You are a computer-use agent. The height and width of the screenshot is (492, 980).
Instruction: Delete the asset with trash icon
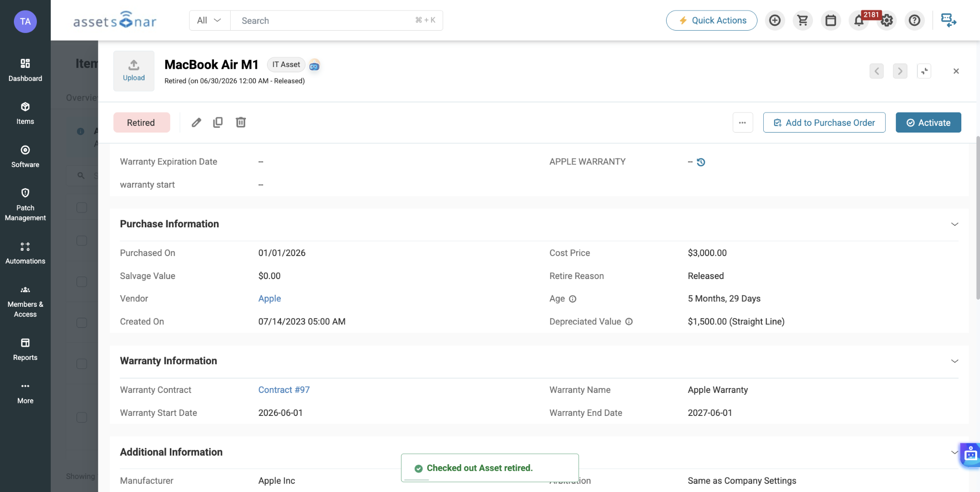pyautogui.click(x=241, y=123)
